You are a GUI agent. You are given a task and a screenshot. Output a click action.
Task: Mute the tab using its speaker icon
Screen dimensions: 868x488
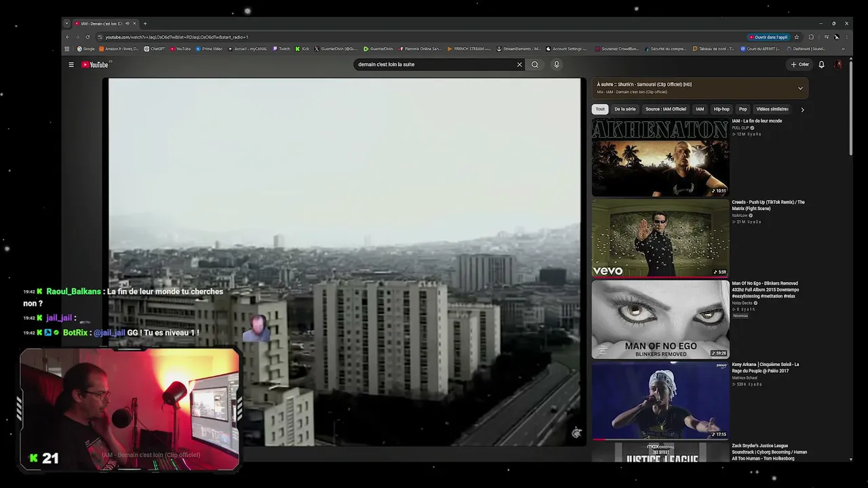pos(127,24)
